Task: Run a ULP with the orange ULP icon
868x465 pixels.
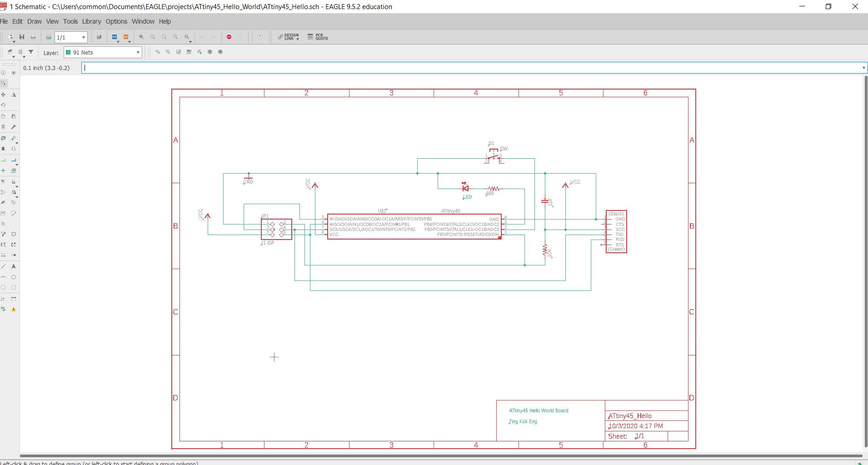Action: point(126,37)
